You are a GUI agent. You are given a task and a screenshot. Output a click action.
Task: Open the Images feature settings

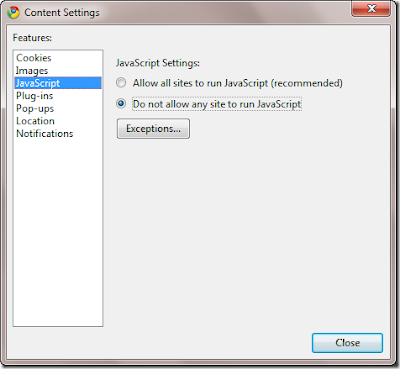point(32,71)
